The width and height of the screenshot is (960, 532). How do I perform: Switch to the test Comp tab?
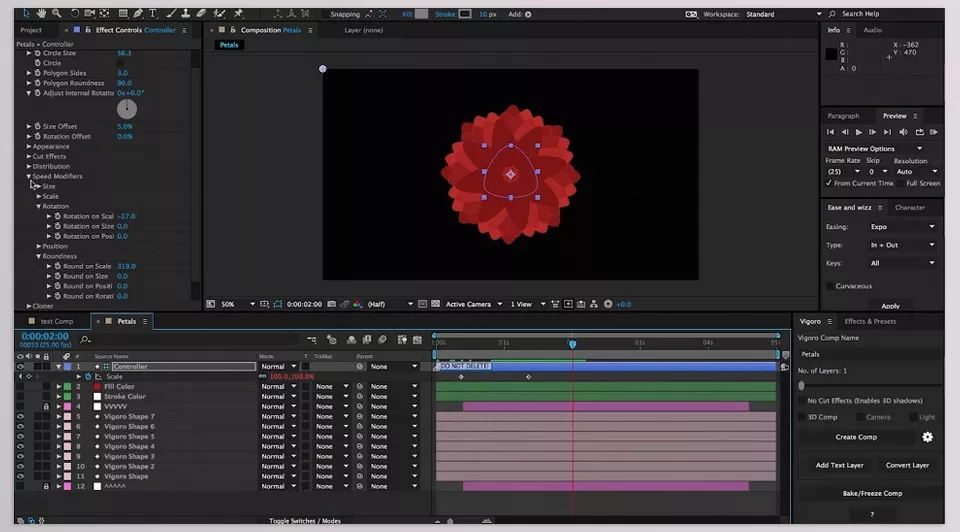(x=57, y=321)
